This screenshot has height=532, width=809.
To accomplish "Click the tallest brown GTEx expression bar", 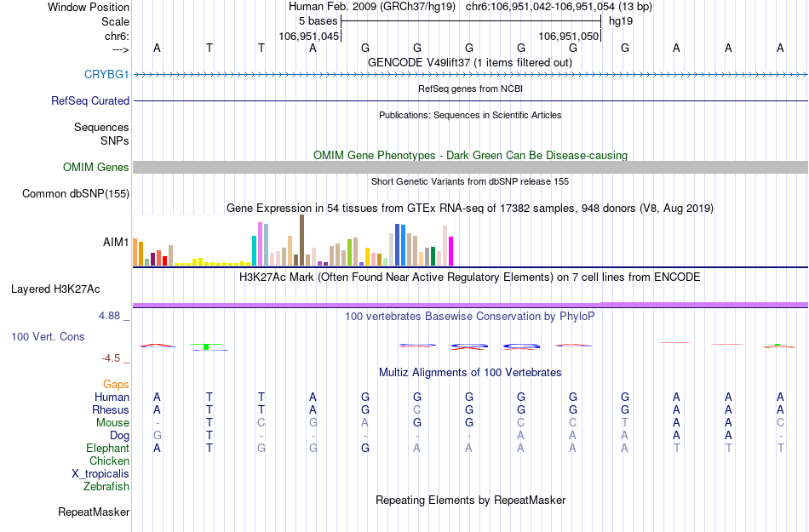I will tap(301, 240).
